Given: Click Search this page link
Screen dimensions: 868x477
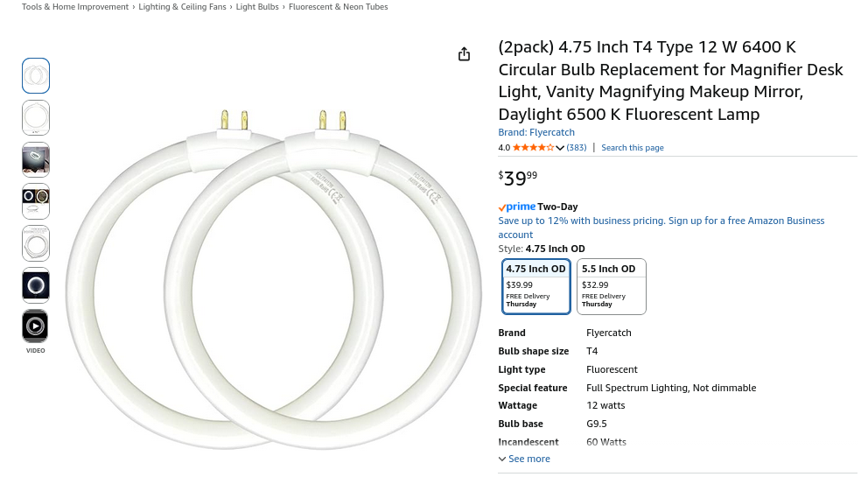Looking at the screenshot, I should point(632,148).
